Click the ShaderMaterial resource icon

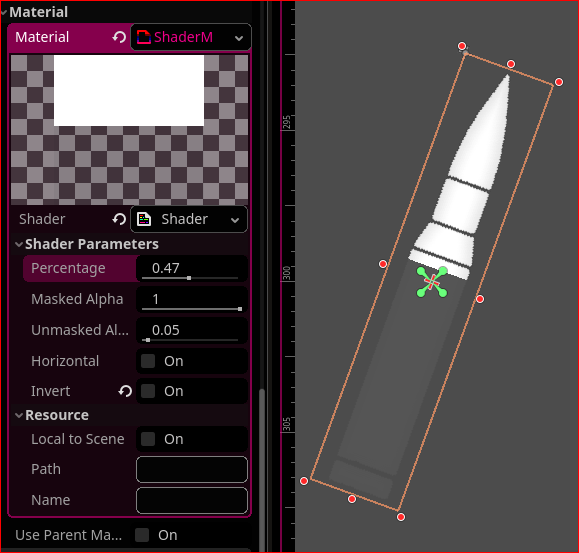click(x=144, y=37)
